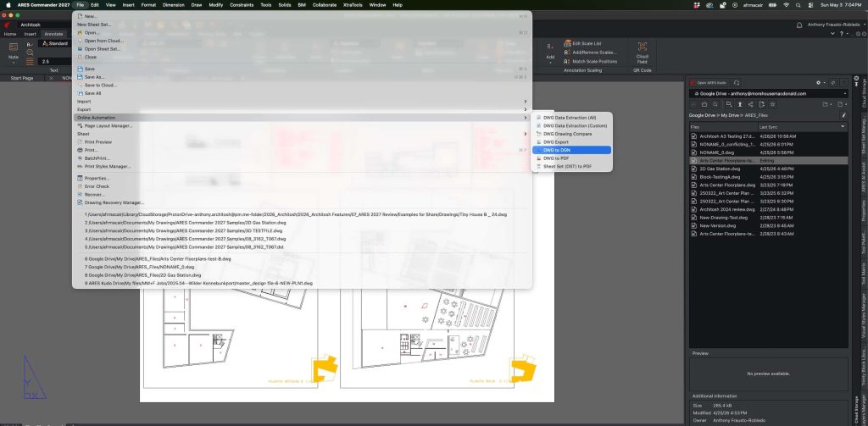Image resolution: width=868 pixels, height=426 pixels.
Task: Select DWG to PDF in submenu
Action: click(x=571, y=158)
